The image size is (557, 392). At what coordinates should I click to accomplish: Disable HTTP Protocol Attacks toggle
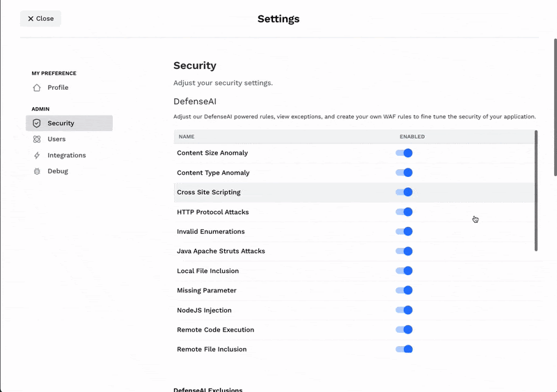[404, 212]
